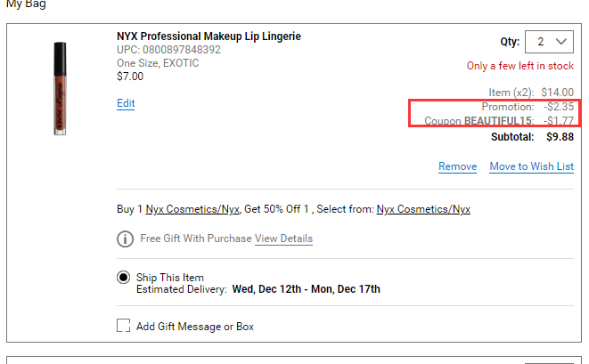Check Add Gift Message or Box
Screen dimensions: 589x364
coord(123,326)
